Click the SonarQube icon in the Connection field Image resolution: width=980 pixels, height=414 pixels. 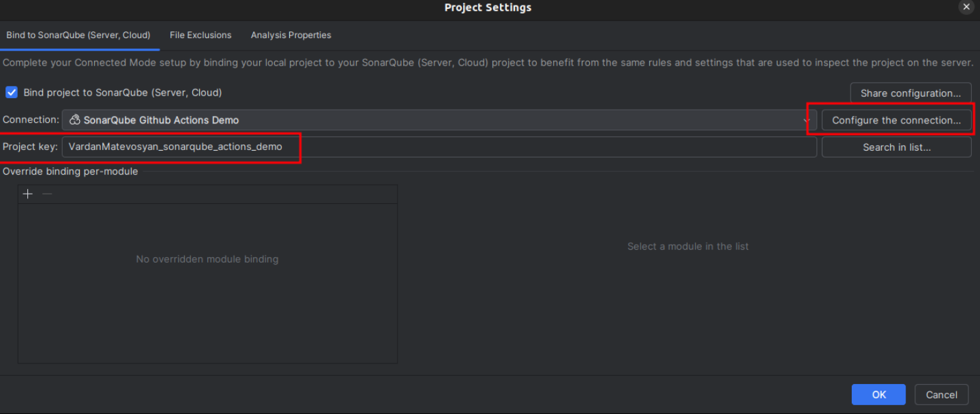(75, 119)
